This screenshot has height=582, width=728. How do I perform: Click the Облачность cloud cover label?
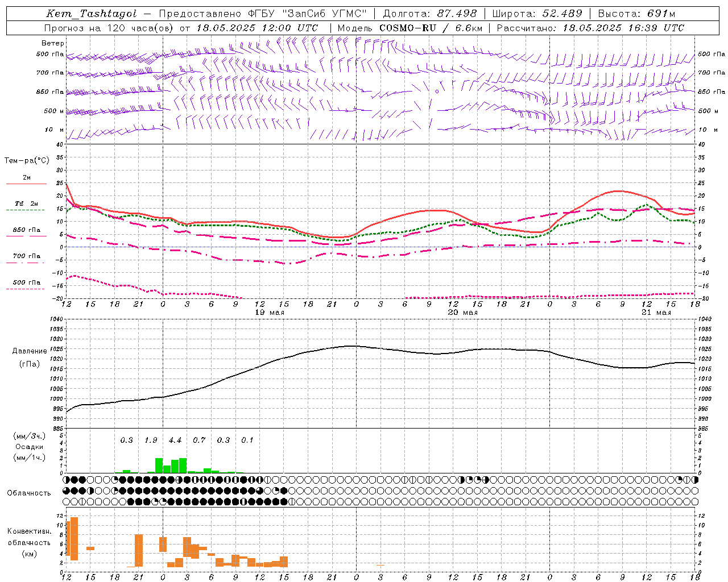pyautogui.click(x=29, y=493)
